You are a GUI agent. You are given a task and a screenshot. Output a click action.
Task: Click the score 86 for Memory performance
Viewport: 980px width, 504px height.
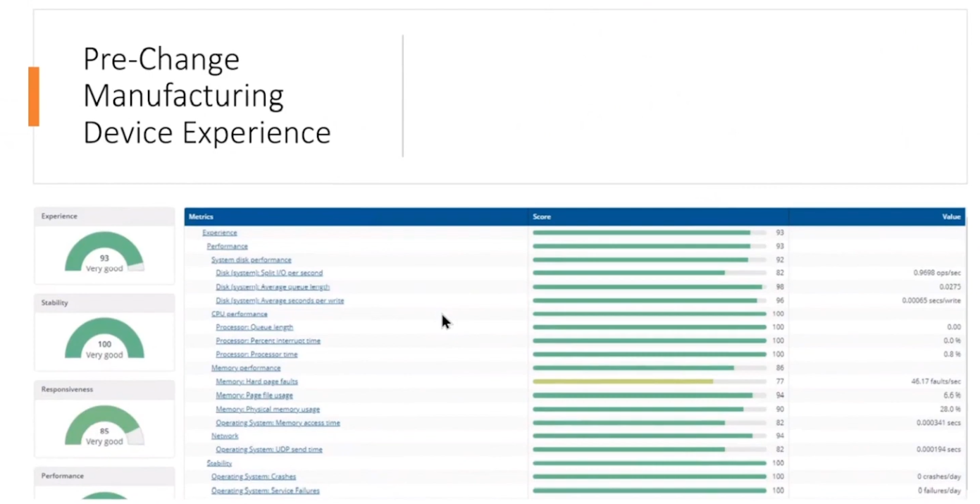click(780, 368)
